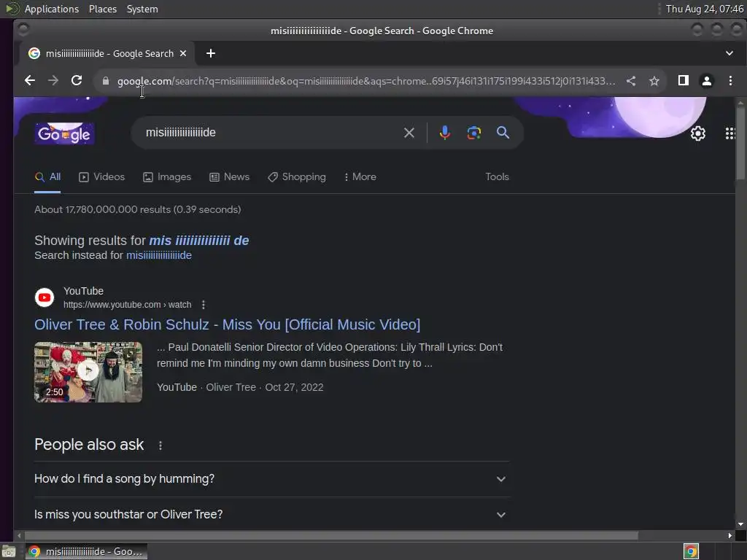Screen dimensions: 747x560
Task: Switch to the Images tab
Action: [167, 177]
